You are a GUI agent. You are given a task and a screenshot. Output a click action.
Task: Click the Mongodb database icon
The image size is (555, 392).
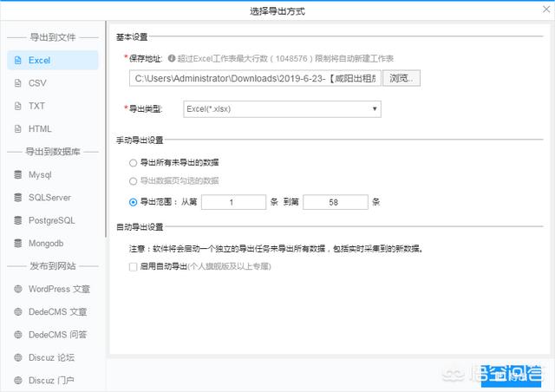[x=17, y=244]
